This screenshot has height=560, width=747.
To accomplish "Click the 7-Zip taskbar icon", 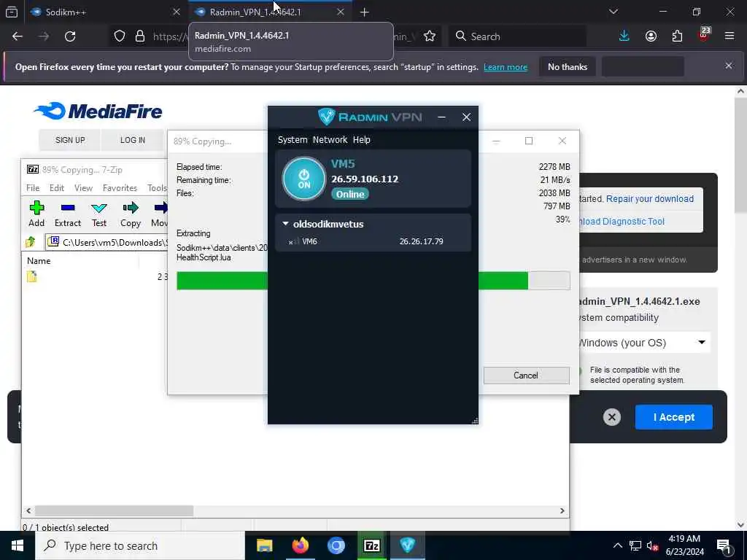I will click(x=371, y=545).
